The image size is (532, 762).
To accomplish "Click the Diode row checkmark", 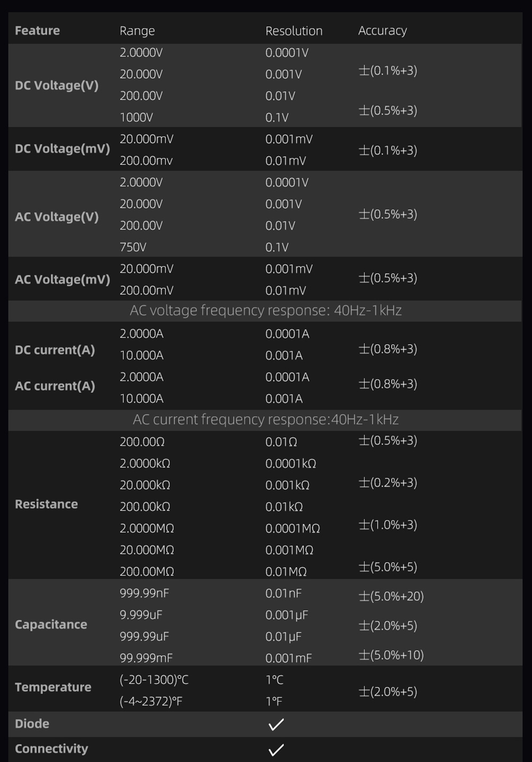I will [276, 724].
